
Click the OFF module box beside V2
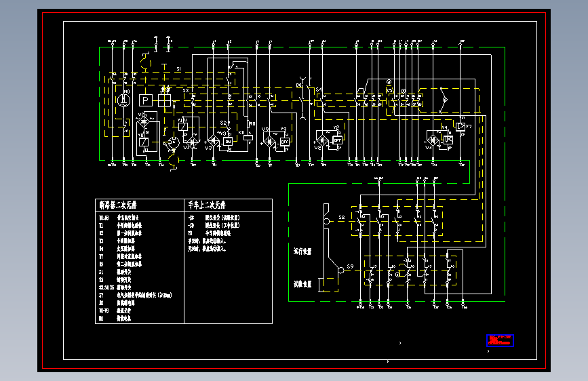(338, 140)
